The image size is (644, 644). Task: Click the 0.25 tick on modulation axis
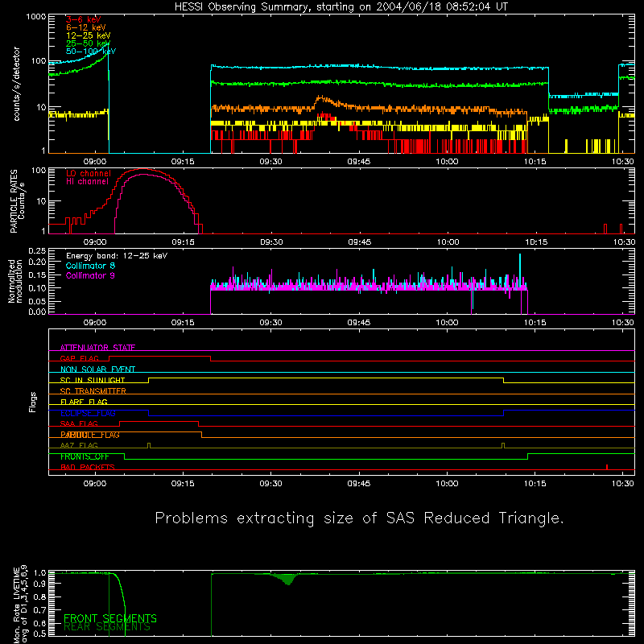37,251
